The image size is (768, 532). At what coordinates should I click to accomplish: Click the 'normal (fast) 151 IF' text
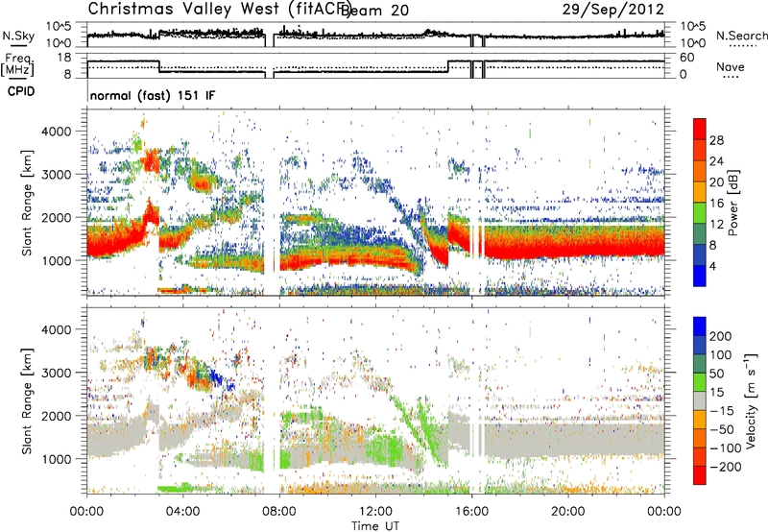point(153,95)
